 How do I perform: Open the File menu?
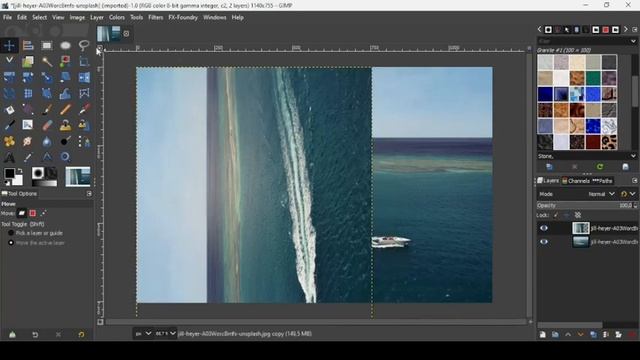(x=7, y=18)
